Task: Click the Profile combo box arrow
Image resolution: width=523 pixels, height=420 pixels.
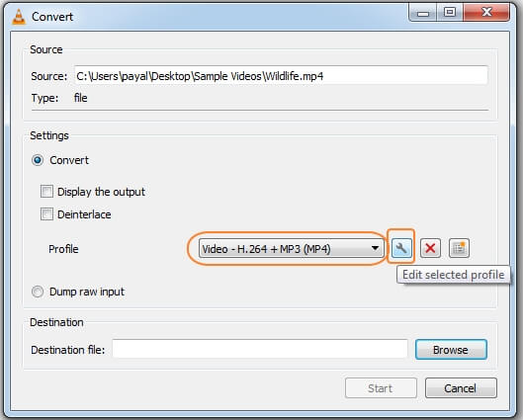Action: tap(375, 248)
